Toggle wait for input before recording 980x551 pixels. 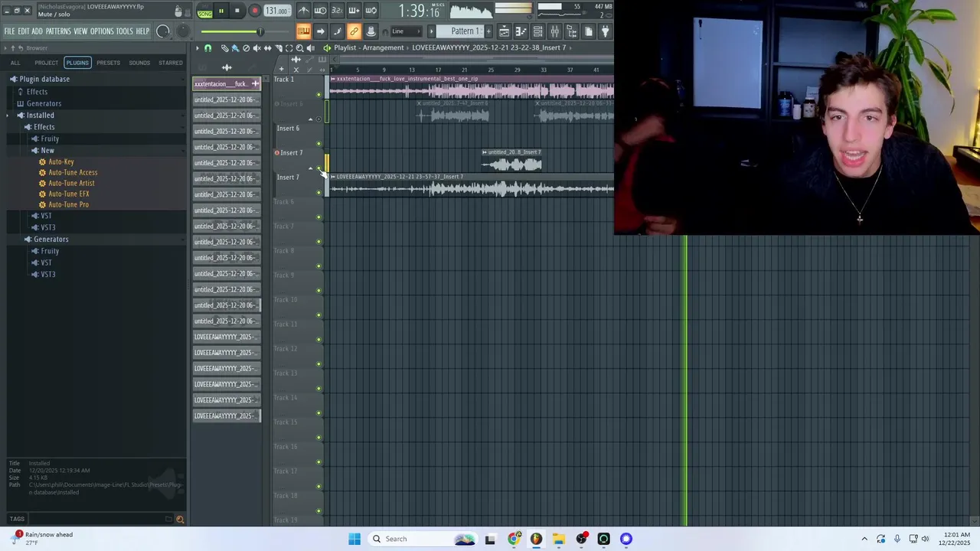click(x=321, y=11)
